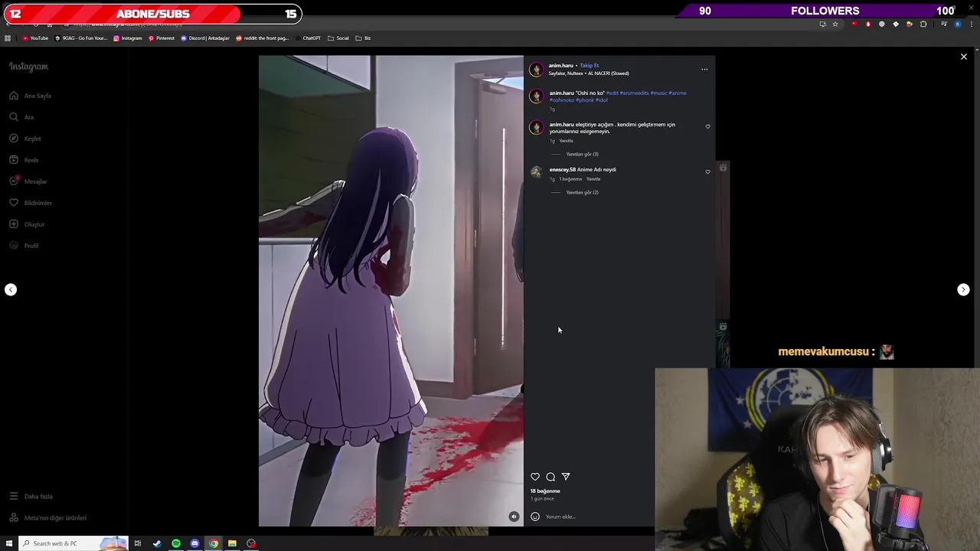Like anim.haru's eleştiriye açığım comment
Screen dimensions: 980x551
[x=707, y=127]
